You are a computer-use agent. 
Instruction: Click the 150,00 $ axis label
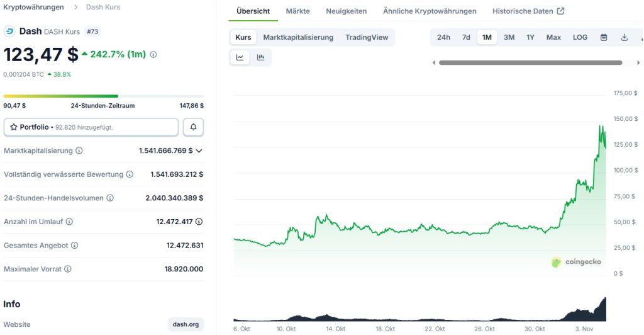point(626,119)
